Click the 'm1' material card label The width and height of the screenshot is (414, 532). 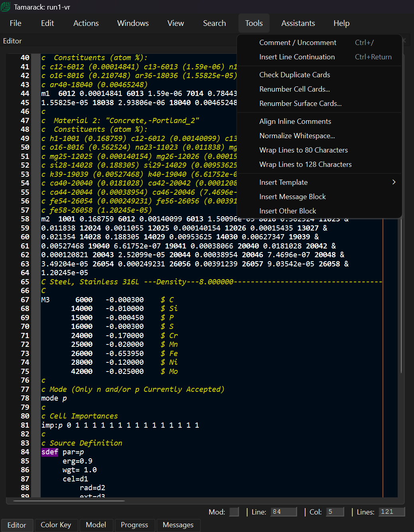45,94
